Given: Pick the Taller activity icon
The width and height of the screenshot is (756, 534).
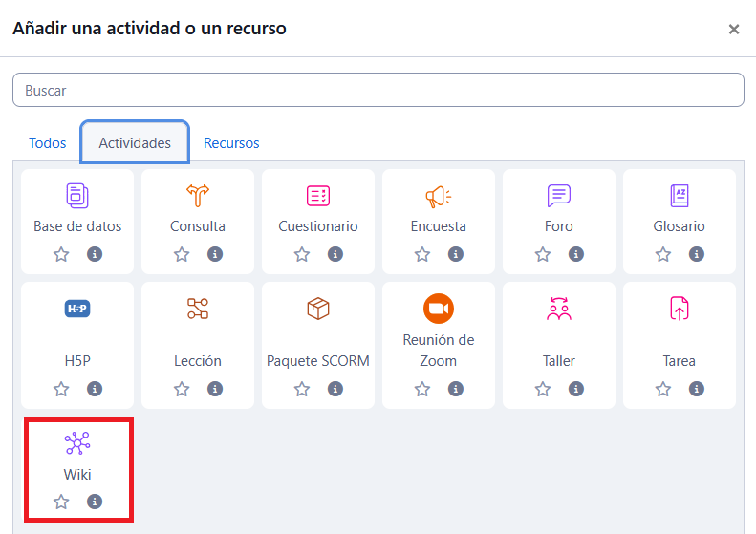Looking at the screenshot, I should [559, 309].
